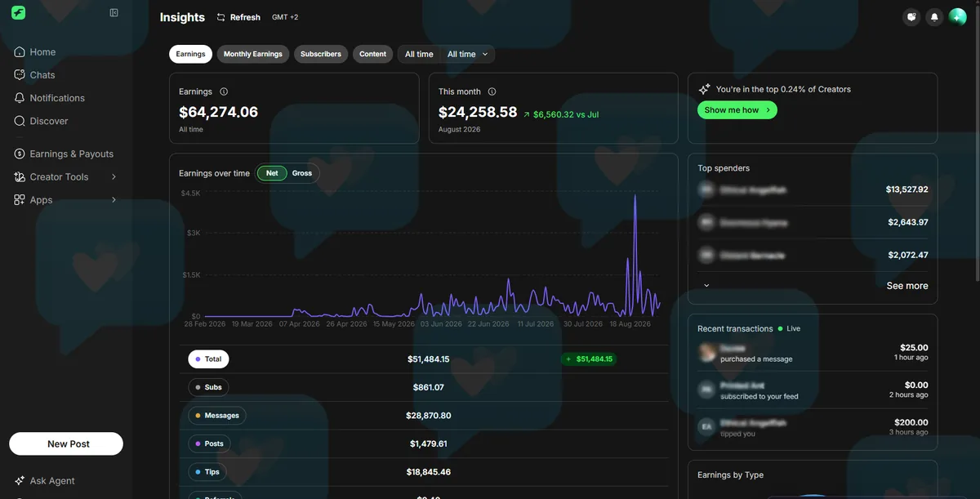
Task: Open the bell notifications icon in top bar
Action: click(935, 16)
